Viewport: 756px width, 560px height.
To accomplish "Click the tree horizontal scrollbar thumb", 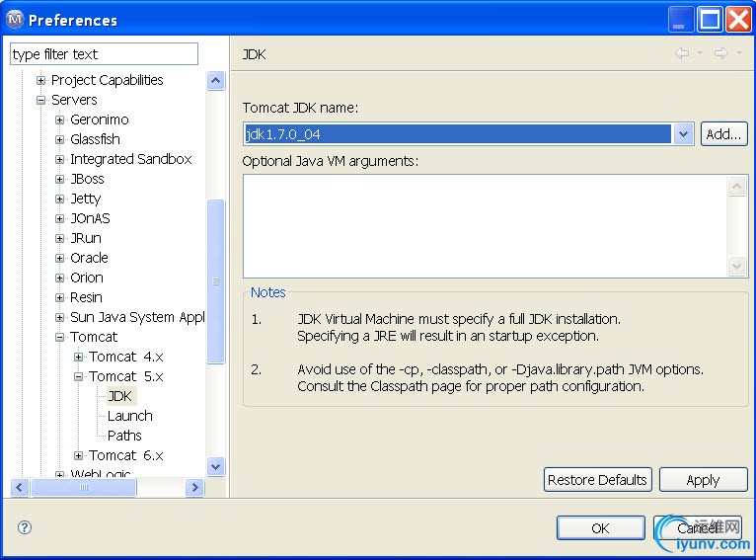I will point(84,487).
